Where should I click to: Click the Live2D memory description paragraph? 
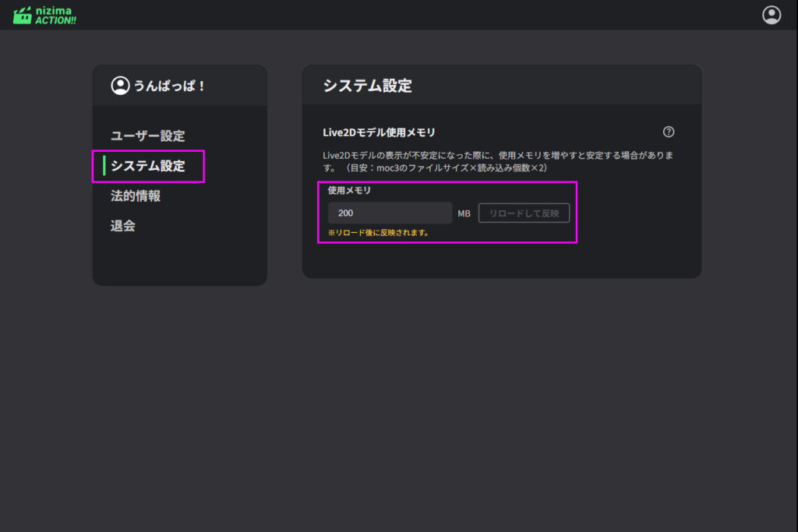[497, 161]
